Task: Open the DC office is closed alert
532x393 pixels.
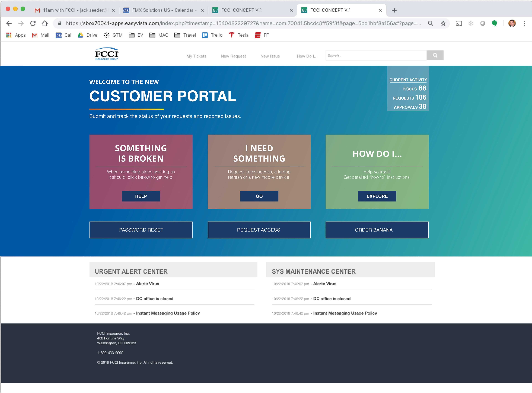Action: [155, 299]
